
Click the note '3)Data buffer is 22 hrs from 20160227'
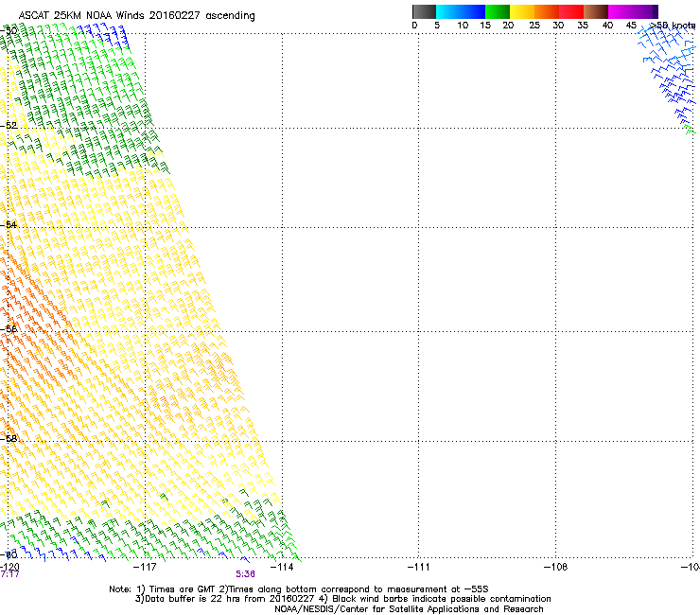point(224,599)
